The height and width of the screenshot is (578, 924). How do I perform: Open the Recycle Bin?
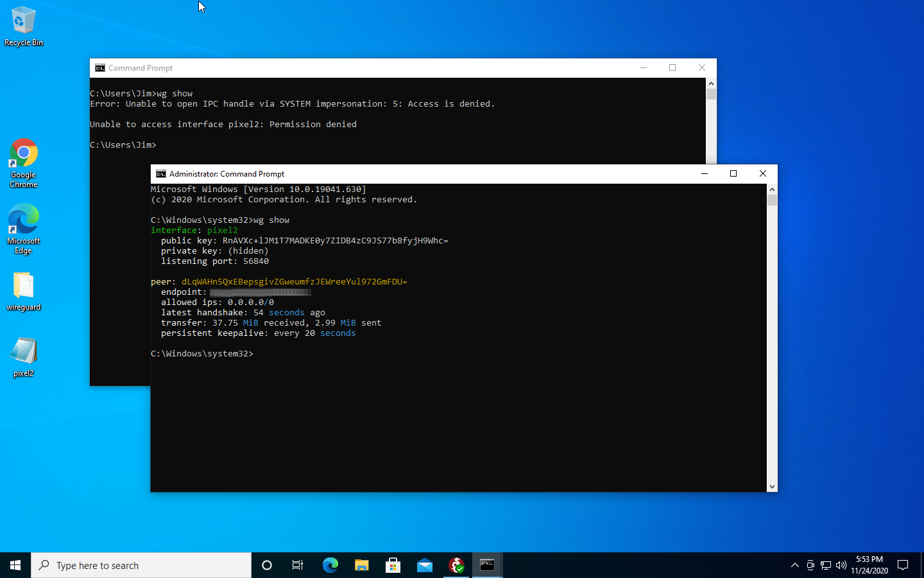(23, 21)
